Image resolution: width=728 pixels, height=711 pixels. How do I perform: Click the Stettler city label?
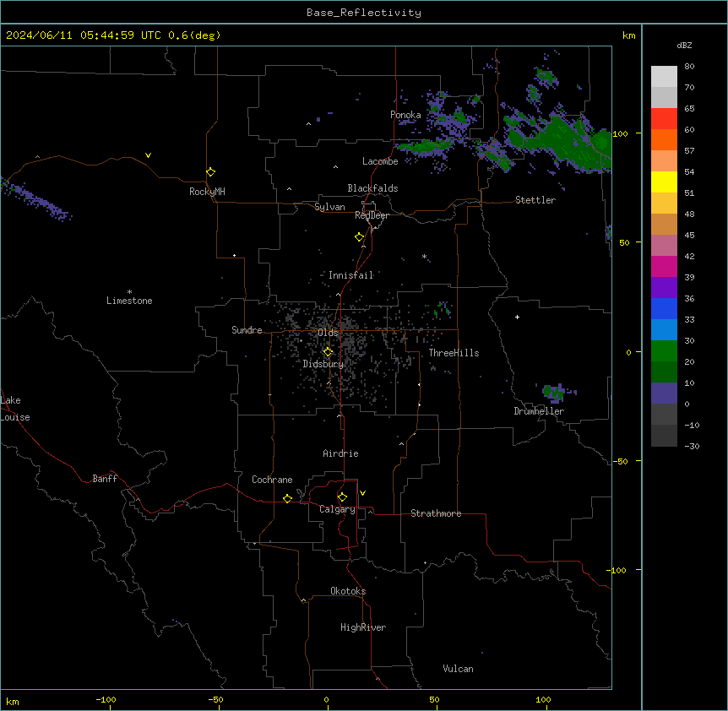coord(535,200)
